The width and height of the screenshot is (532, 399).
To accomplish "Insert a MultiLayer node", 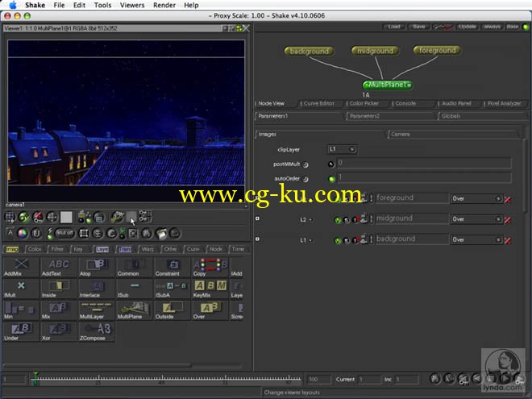I will [x=97, y=310].
